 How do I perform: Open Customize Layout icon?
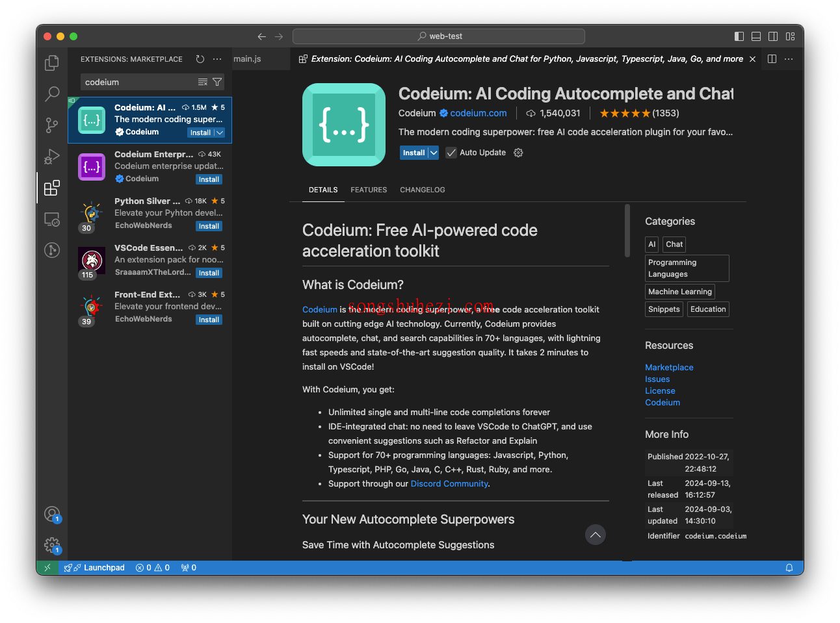[x=790, y=36]
